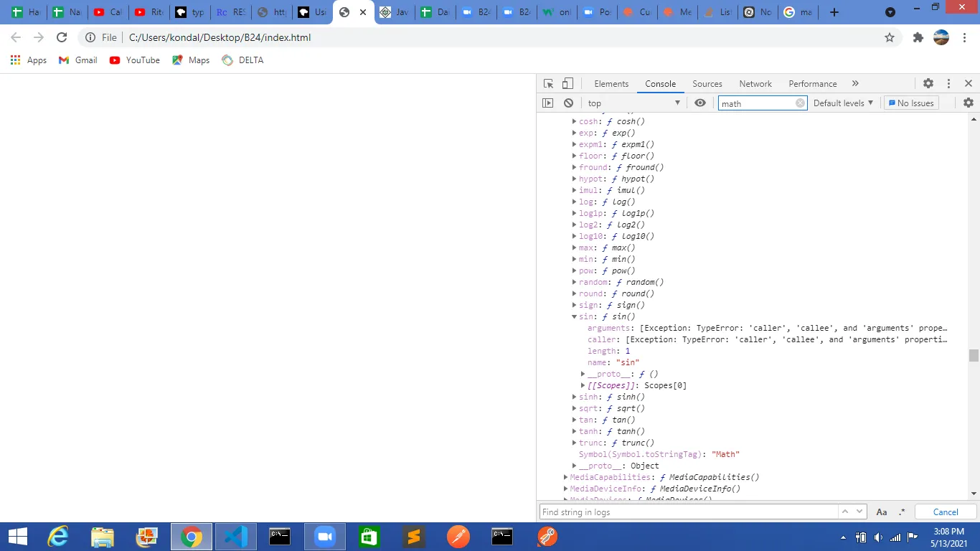The height and width of the screenshot is (551, 980).
Task: Collapse the expanded sin function entry
Action: point(575,316)
